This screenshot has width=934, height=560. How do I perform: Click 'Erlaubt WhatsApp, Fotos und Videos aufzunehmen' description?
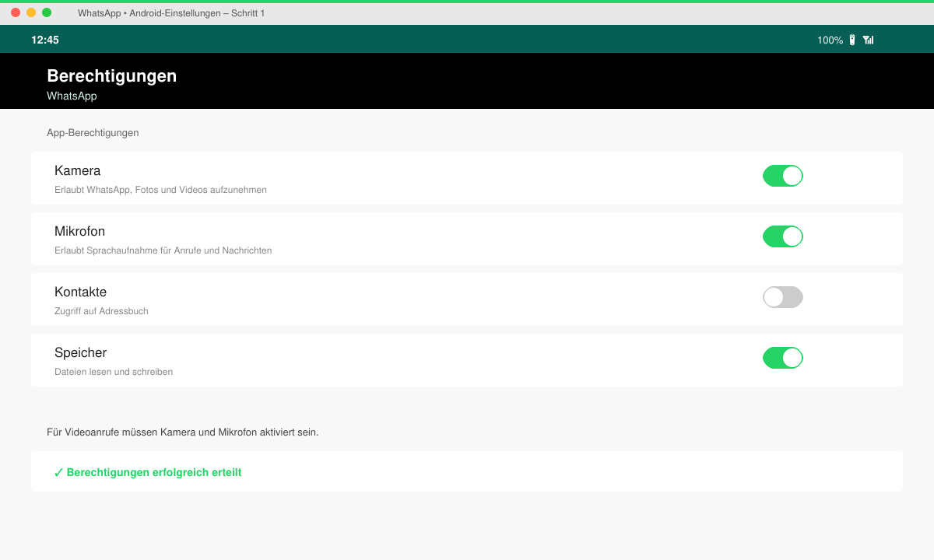tap(160, 190)
